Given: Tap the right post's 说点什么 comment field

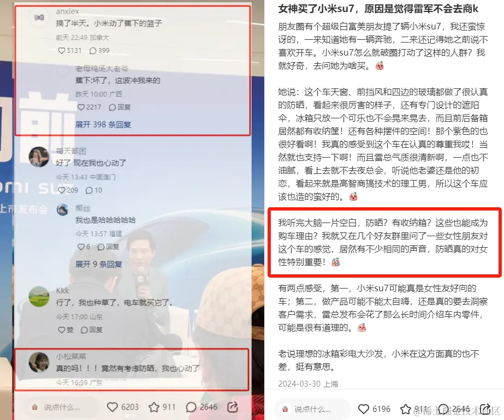Looking at the screenshot, I should 311,409.
